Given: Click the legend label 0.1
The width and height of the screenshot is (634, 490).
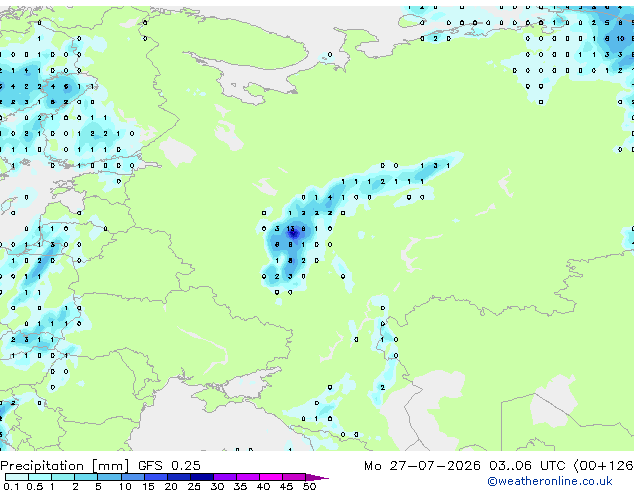Looking at the screenshot, I should click(11, 486).
